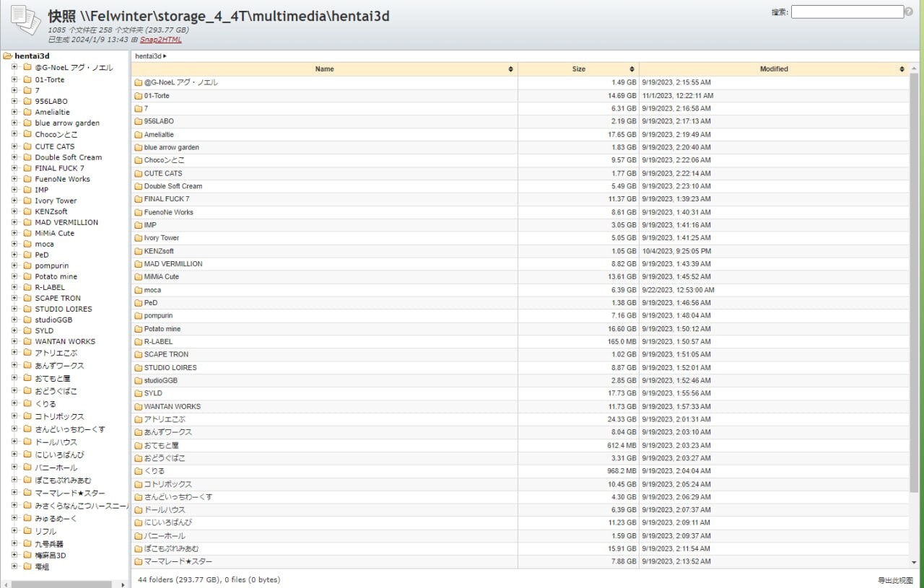Screen dimensions: 924x588
Task: Click the CUTE CATS folder icon in the table
Action: coord(139,174)
